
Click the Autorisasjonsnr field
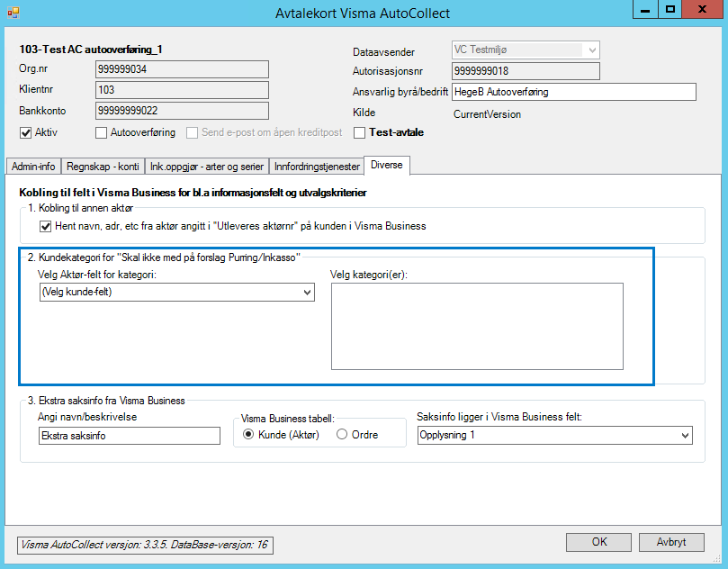[x=526, y=71]
